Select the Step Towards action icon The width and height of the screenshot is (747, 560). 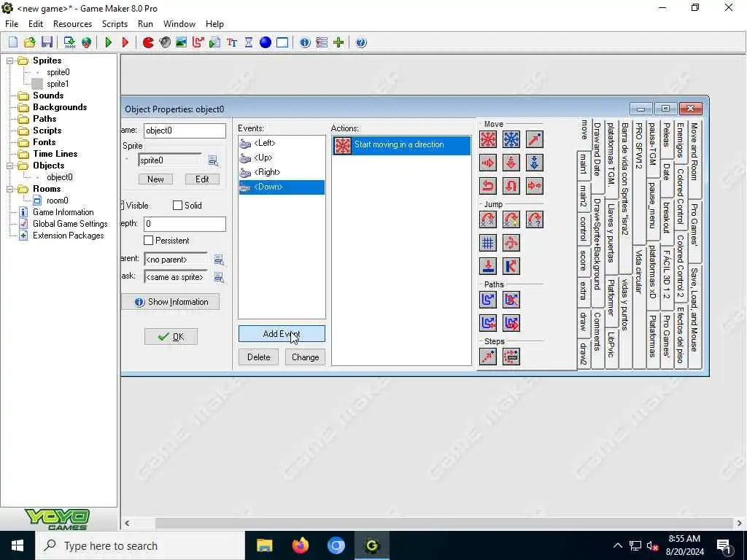click(x=488, y=357)
